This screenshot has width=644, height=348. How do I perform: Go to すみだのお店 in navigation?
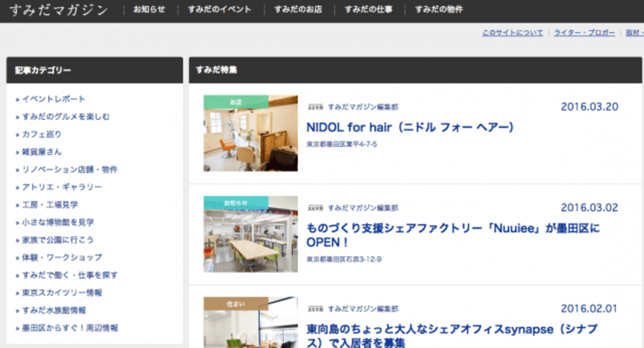298,10
